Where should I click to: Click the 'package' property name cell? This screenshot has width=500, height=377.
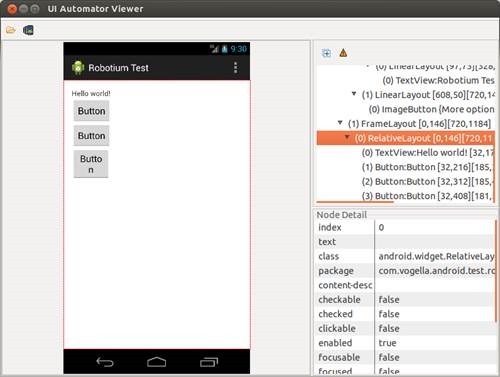tap(344, 271)
